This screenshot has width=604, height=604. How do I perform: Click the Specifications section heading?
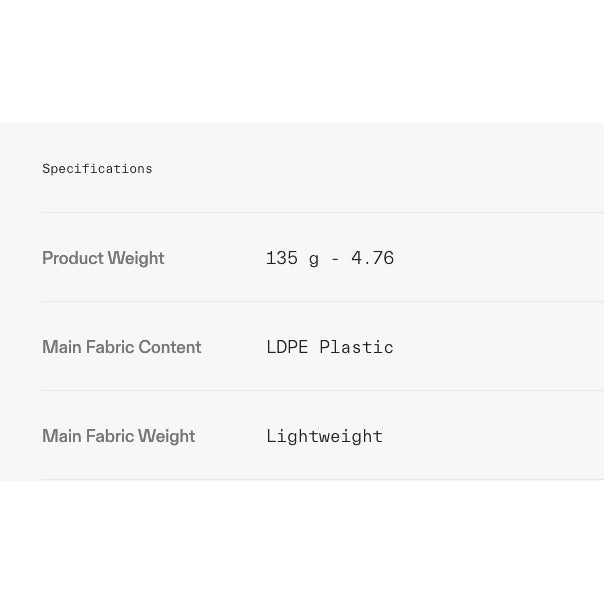pyautogui.click(x=97, y=169)
